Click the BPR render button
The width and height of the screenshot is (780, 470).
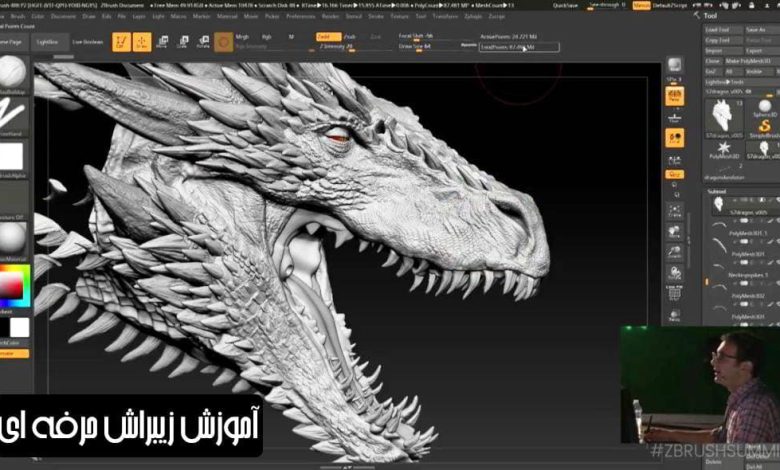(x=675, y=65)
